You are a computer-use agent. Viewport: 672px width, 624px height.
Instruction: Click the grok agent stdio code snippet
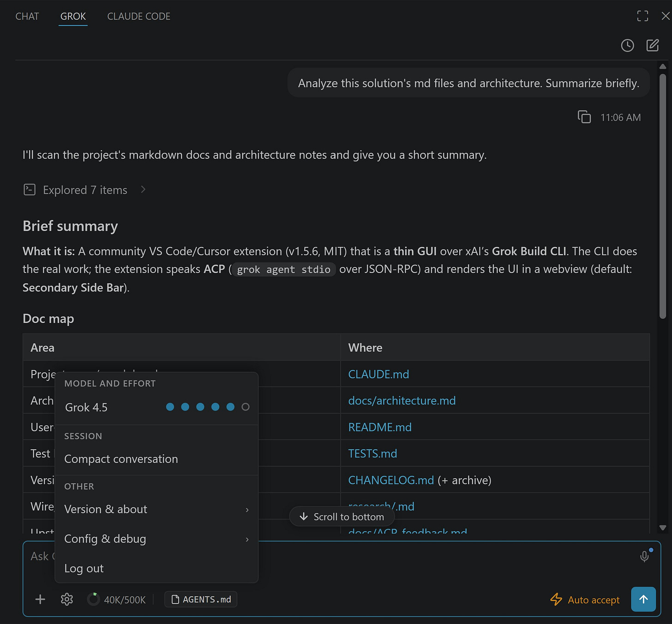284,269
